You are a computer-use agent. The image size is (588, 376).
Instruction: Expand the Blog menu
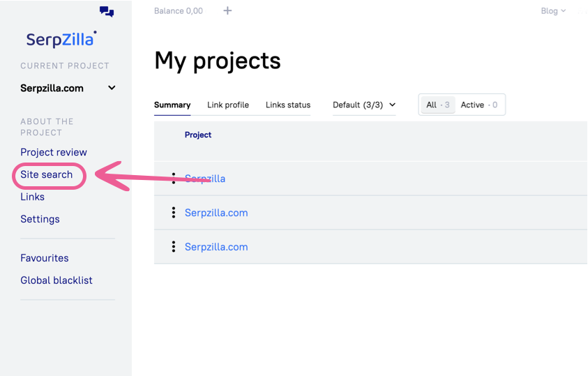(553, 11)
